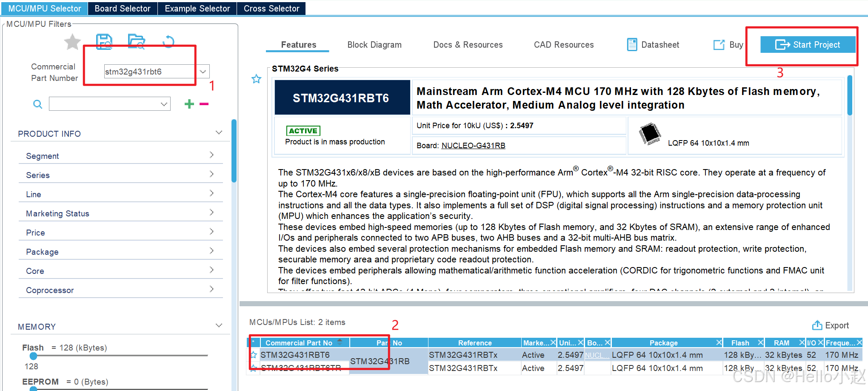Click the Export icon above the MCU list
Image resolution: width=868 pixels, height=391 pixels.
(817, 325)
